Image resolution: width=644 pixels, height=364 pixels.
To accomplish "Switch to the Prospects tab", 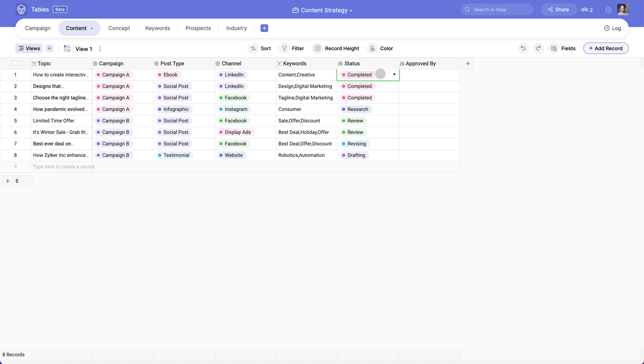I will 198,28.
